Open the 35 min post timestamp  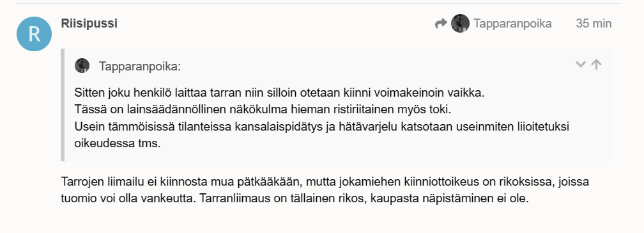pos(594,24)
